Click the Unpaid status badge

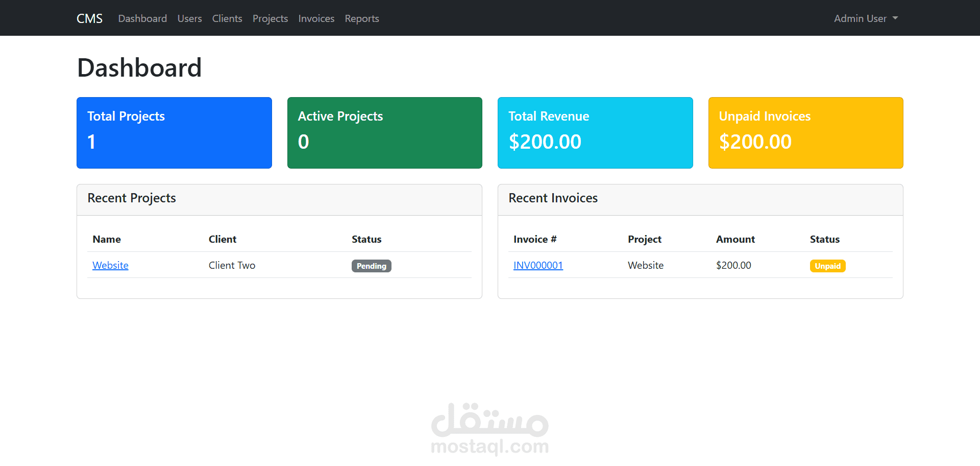827,266
